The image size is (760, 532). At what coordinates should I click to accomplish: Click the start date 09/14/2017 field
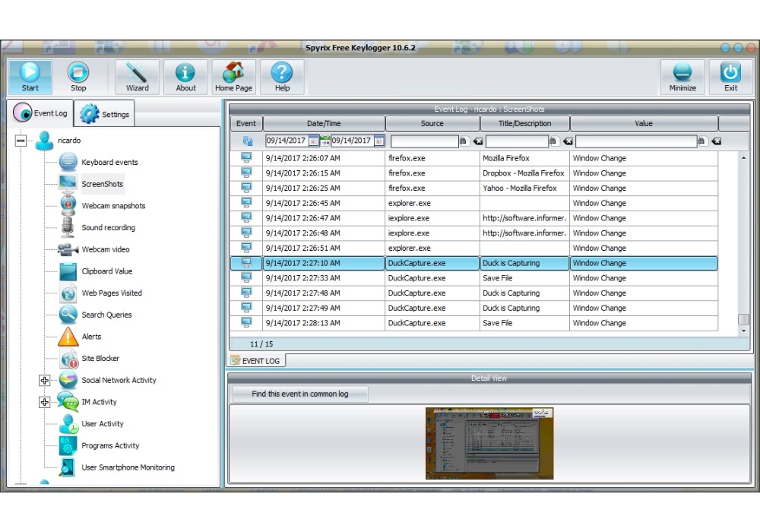click(287, 141)
